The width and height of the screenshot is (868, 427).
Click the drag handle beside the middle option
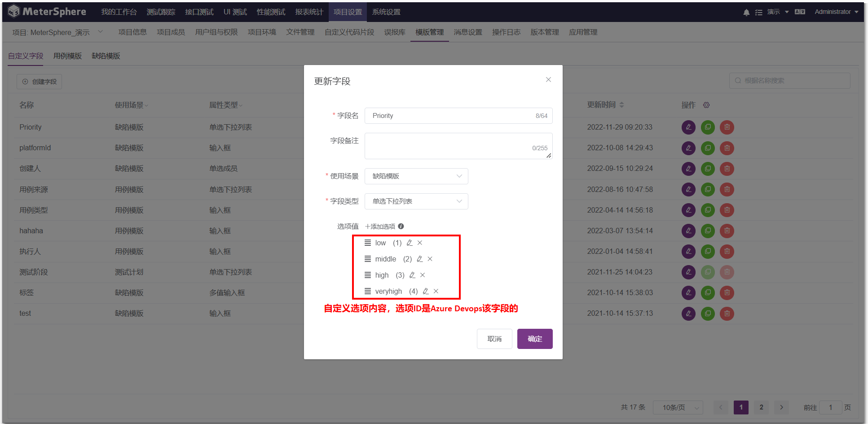(x=367, y=259)
